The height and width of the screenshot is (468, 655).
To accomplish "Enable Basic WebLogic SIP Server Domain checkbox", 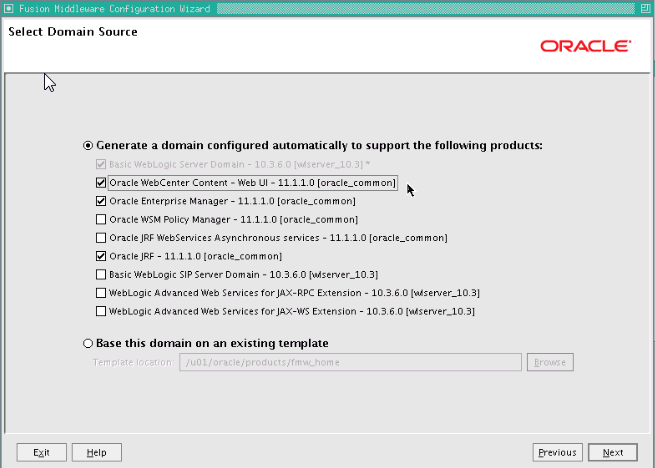I will (x=101, y=275).
